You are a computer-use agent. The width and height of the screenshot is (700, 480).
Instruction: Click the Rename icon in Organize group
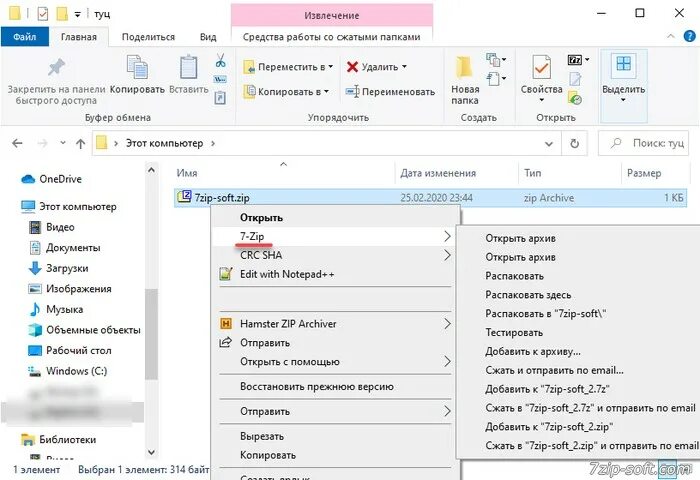pos(352,92)
